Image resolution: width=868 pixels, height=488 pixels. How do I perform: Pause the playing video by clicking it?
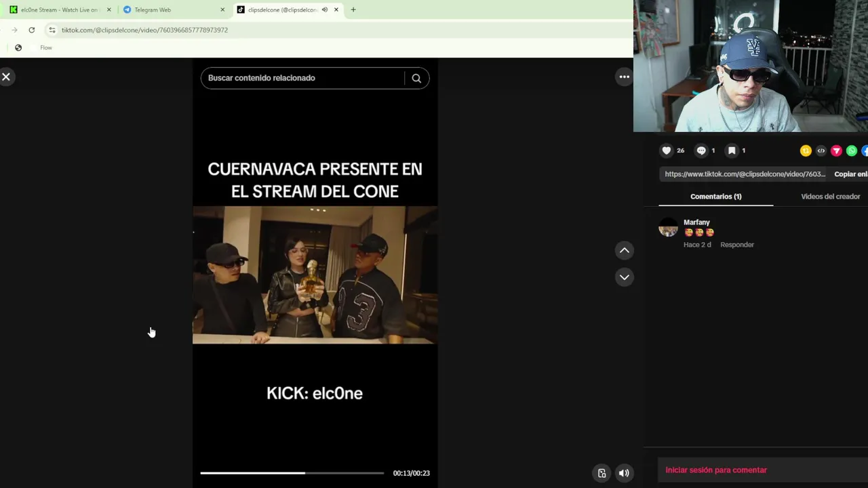(315, 274)
